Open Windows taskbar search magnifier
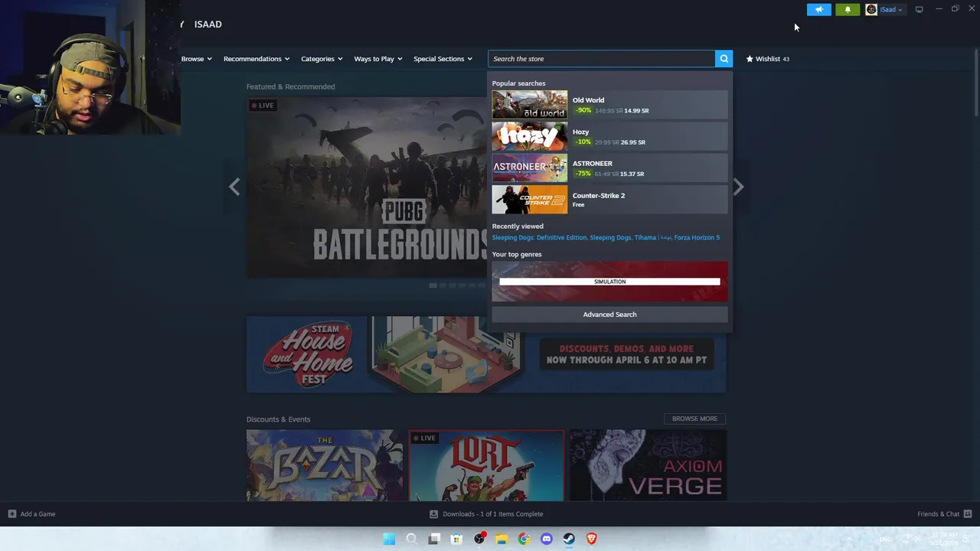The image size is (980, 551). [411, 539]
